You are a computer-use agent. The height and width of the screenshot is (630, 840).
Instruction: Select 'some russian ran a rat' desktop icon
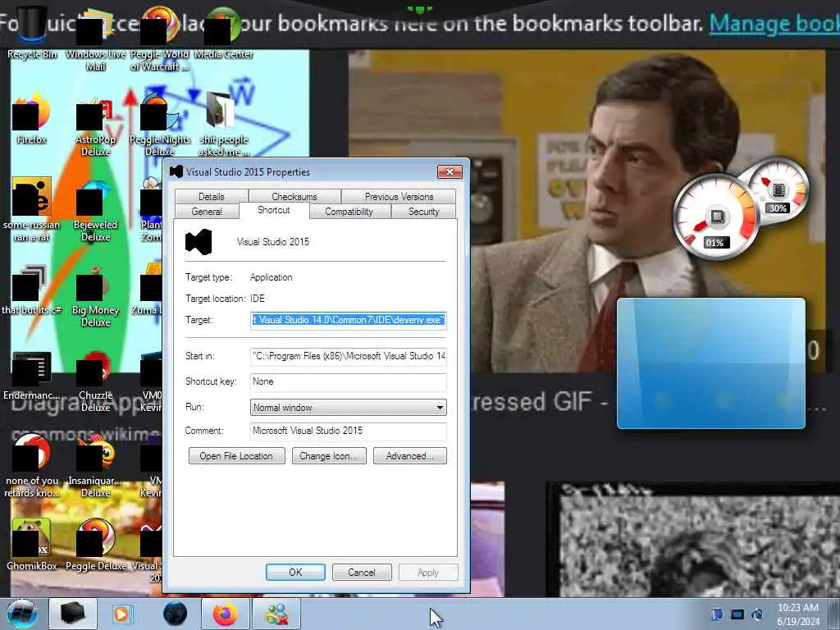32,210
